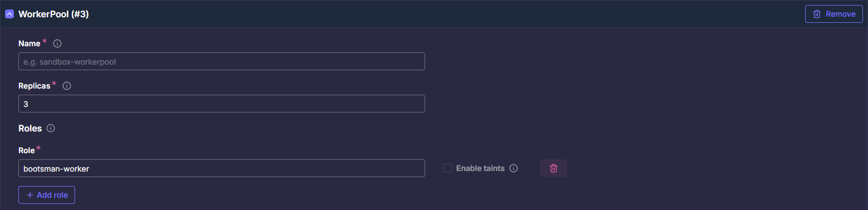Image resolution: width=868 pixels, height=210 pixels.
Task: Click the Replicas field containing 3
Action: (x=221, y=104)
